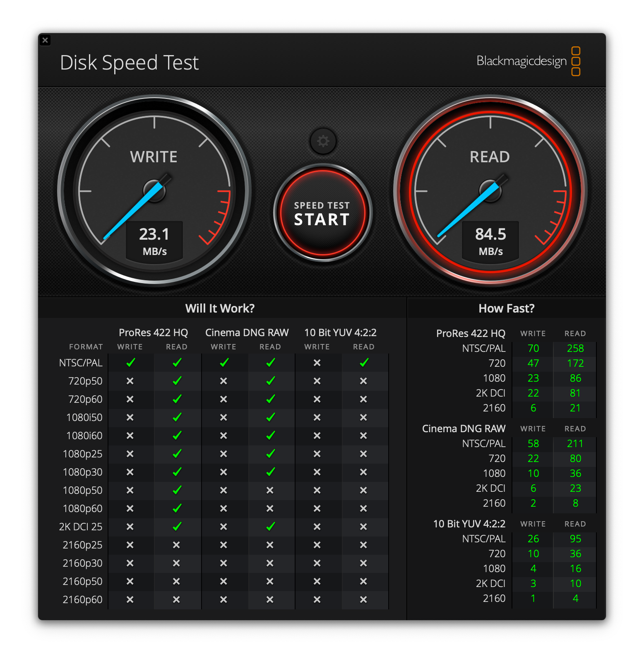Click NTSC/PAL ProRes 422 HQ read checkmark
644x664 pixels.
177,363
